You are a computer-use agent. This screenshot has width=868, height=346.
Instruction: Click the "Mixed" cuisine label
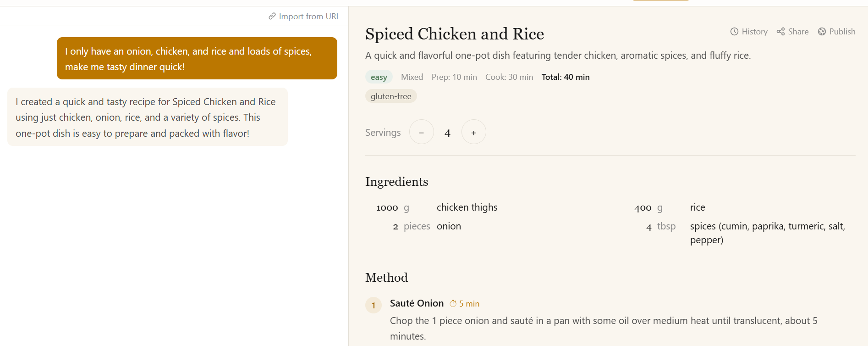412,77
